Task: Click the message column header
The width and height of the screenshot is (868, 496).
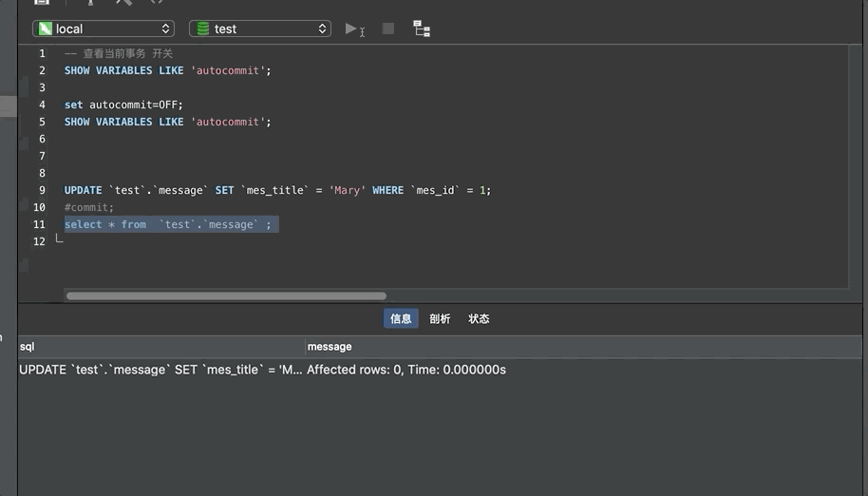Action: tap(583, 347)
